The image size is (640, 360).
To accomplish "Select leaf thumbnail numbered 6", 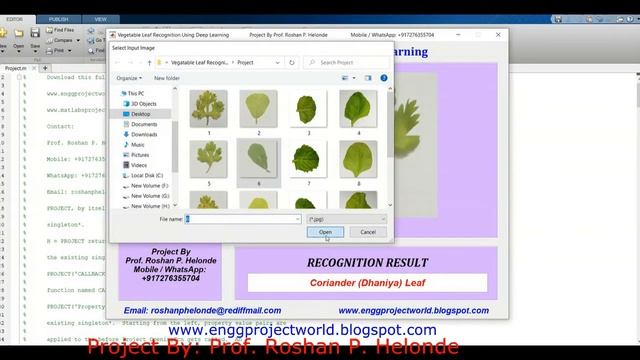I will (x=258, y=163).
